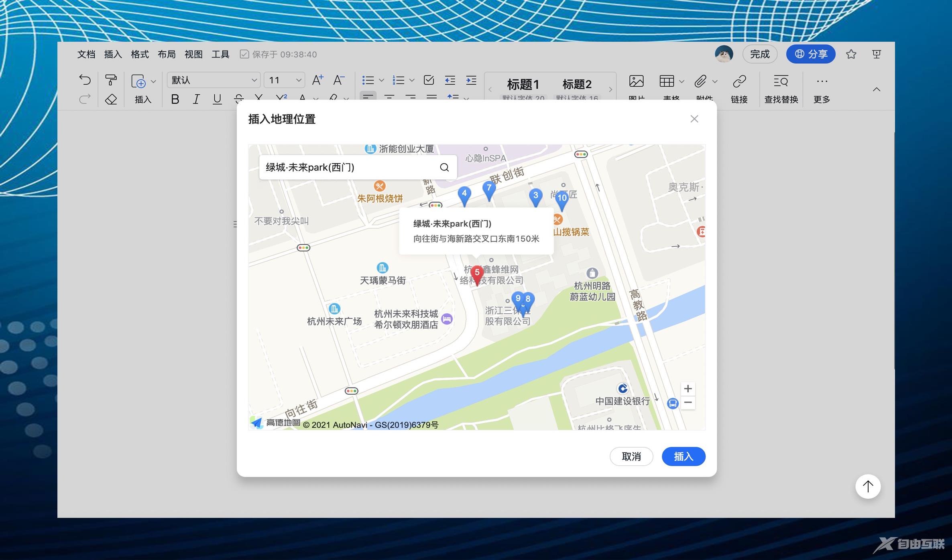Click the 完成 button
Viewport: 952px width, 560px height.
point(760,54)
